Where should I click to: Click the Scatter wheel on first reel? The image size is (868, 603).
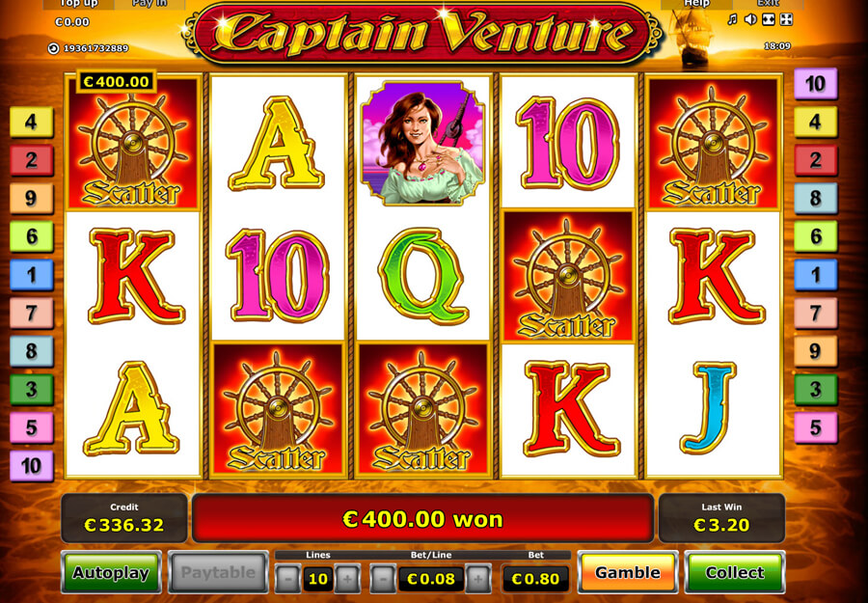[132, 145]
